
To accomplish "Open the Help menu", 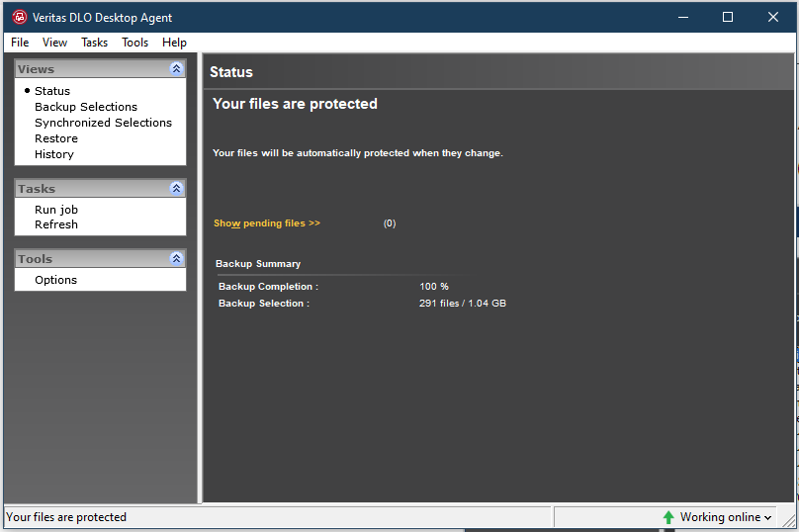I will 174,43.
